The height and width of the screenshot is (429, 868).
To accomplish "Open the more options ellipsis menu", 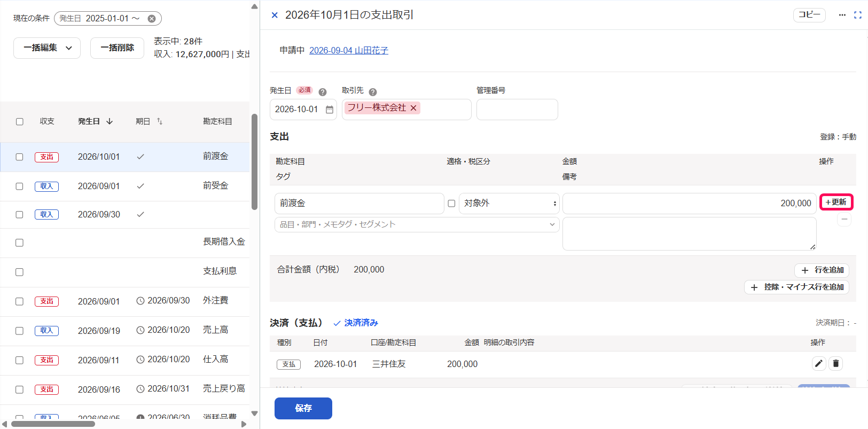I will point(842,15).
